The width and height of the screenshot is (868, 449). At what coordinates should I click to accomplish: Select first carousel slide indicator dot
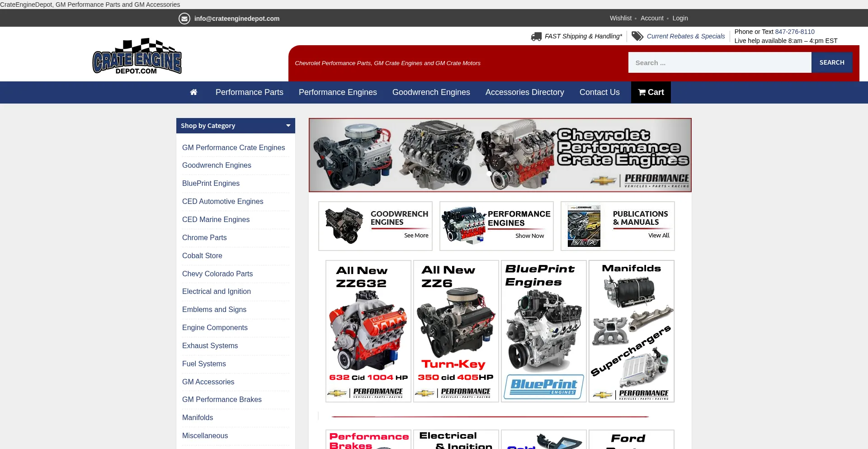pos(489,174)
